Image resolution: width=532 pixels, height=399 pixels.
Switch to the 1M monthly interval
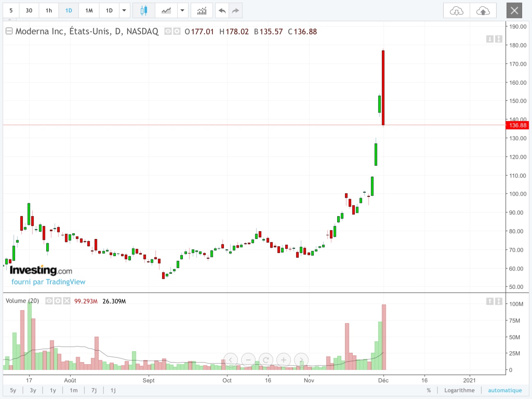(x=89, y=11)
